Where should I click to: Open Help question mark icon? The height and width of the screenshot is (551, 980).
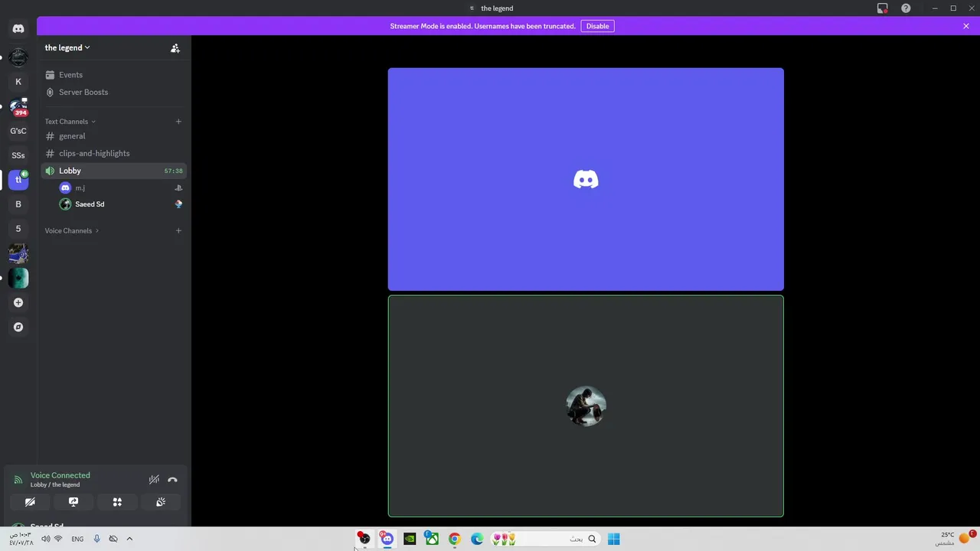pyautogui.click(x=906, y=8)
